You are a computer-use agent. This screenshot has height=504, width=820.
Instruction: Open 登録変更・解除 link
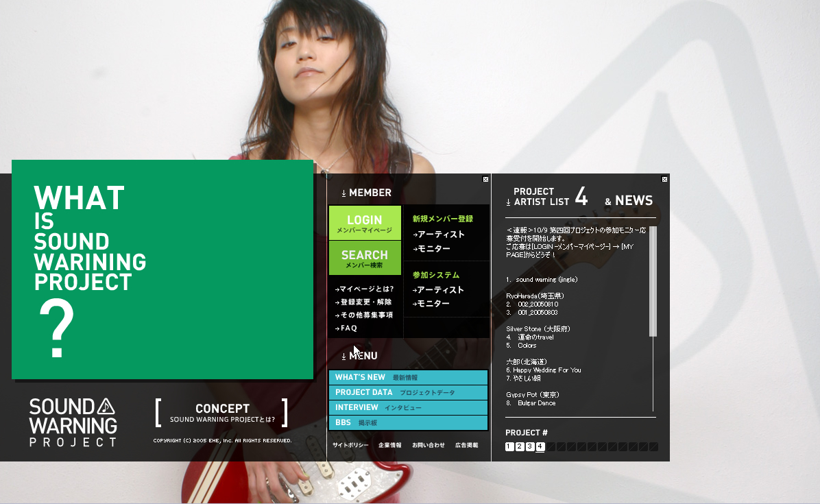coord(363,302)
